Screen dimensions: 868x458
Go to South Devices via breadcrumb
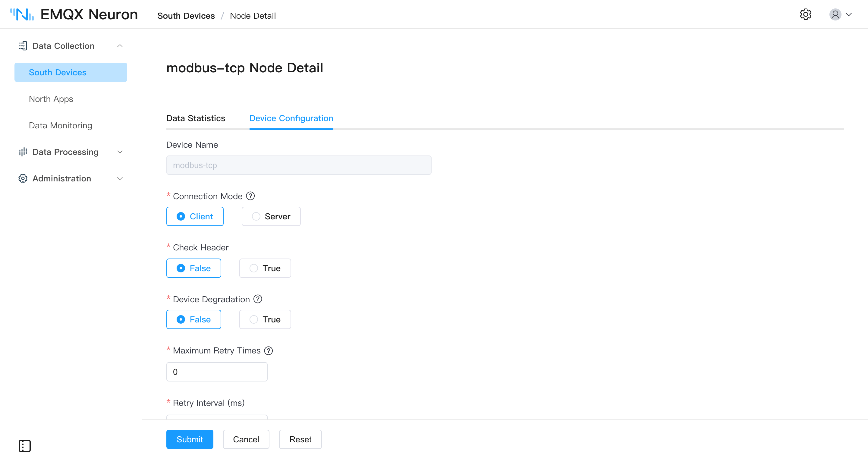[186, 16]
